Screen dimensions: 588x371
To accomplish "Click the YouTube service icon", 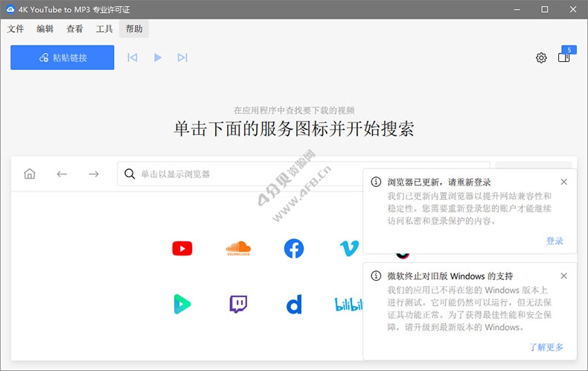I will point(182,249).
